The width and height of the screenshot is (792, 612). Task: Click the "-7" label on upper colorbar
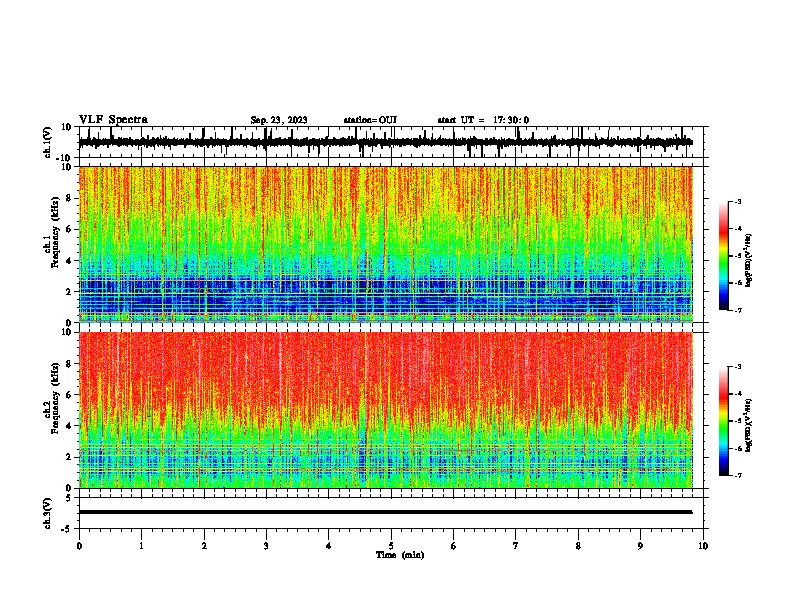[x=738, y=310]
